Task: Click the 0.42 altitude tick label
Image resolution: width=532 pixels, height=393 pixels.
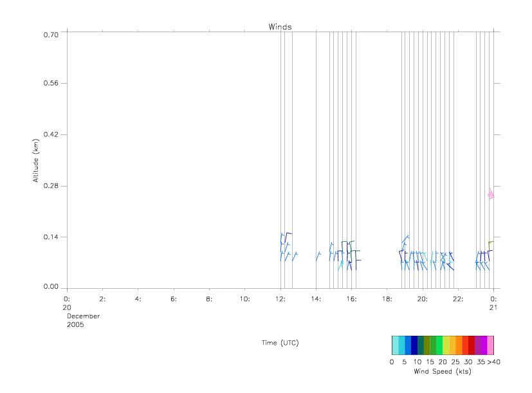Action: tap(51, 134)
